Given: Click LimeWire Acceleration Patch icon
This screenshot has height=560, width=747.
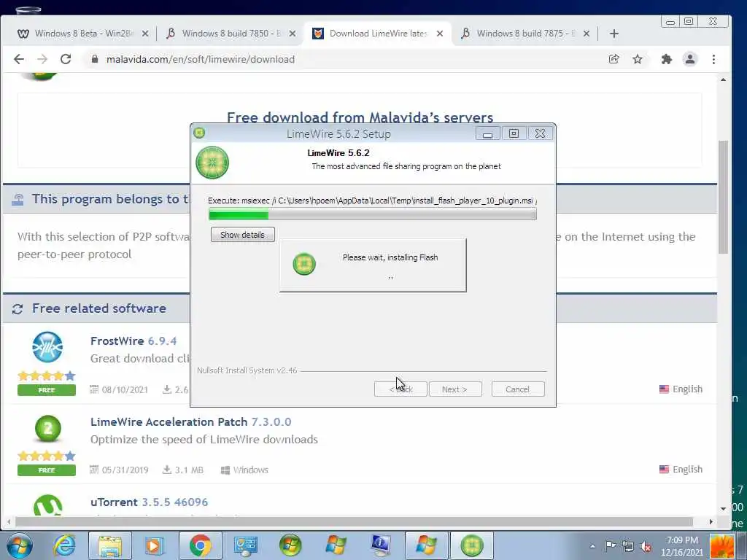Looking at the screenshot, I should click(x=47, y=429).
